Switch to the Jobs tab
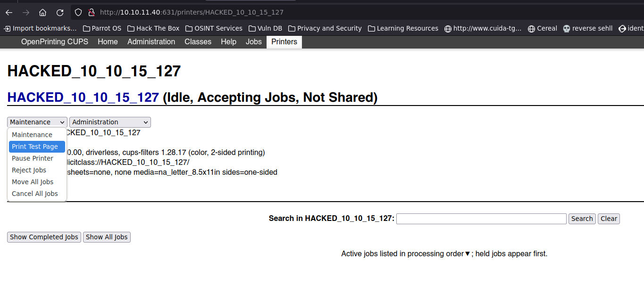 click(x=253, y=41)
